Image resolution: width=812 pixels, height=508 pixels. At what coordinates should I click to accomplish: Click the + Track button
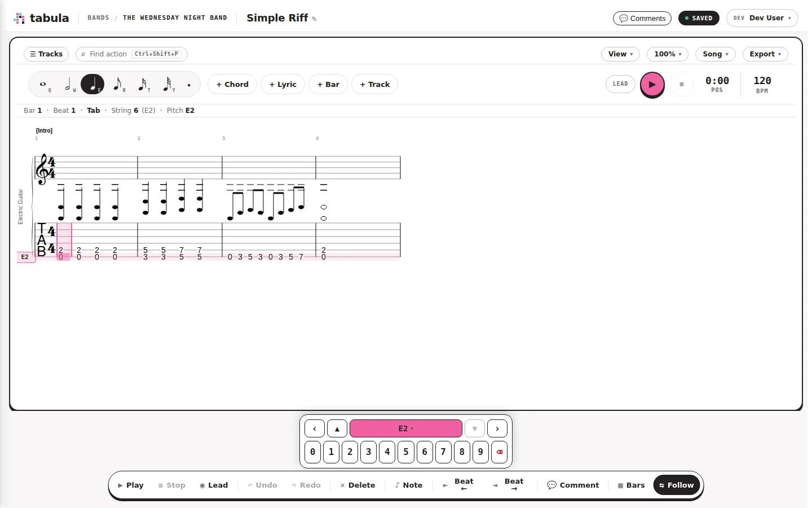pos(375,85)
